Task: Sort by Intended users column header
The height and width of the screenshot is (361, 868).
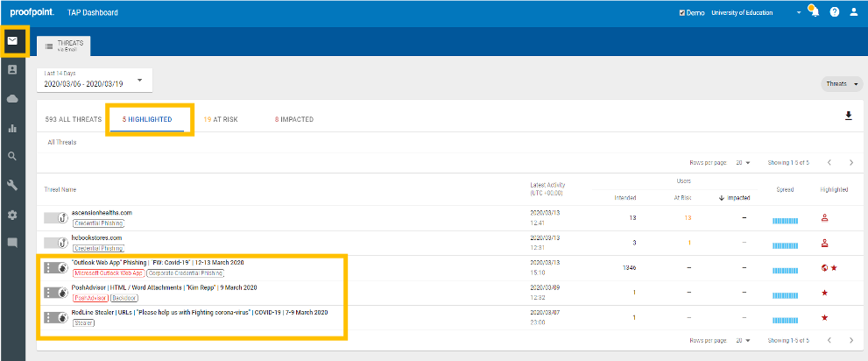Action: pos(625,198)
